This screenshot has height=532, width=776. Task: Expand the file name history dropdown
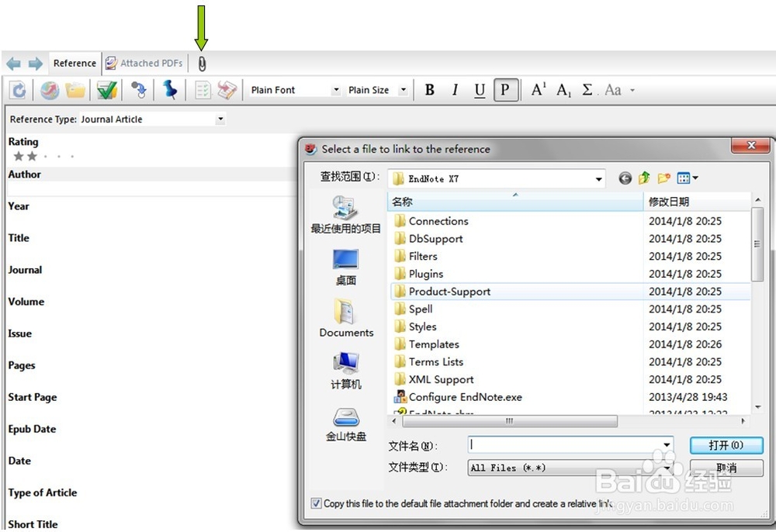(x=667, y=444)
